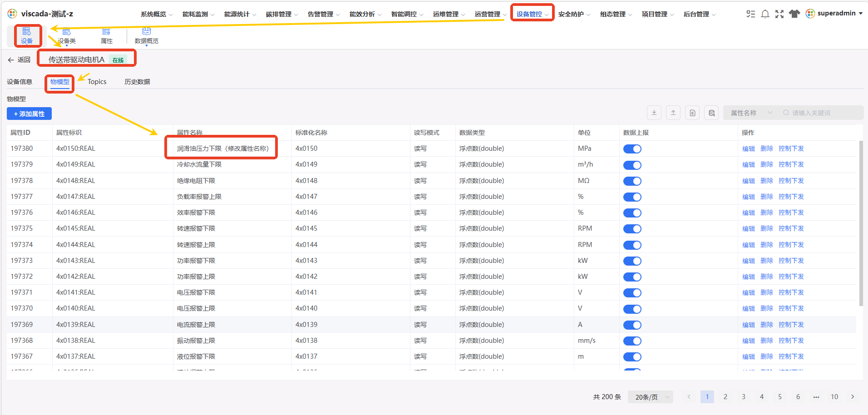Switch to Topics tab
Image resolution: width=868 pixels, height=415 pixels.
(x=97, y=82)
